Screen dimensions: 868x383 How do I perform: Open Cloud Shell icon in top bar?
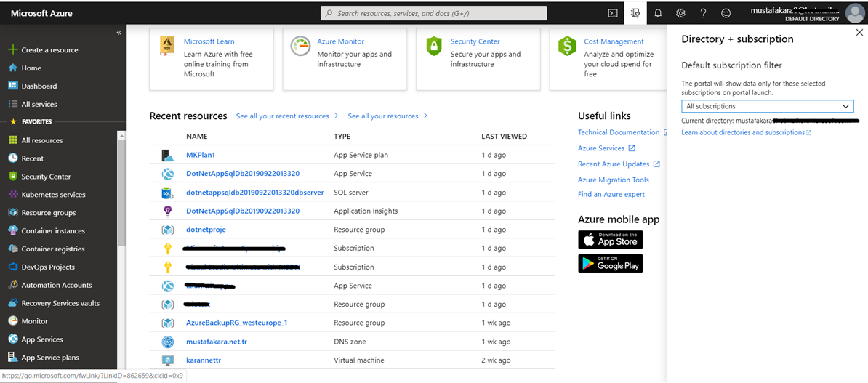(613, 13)
